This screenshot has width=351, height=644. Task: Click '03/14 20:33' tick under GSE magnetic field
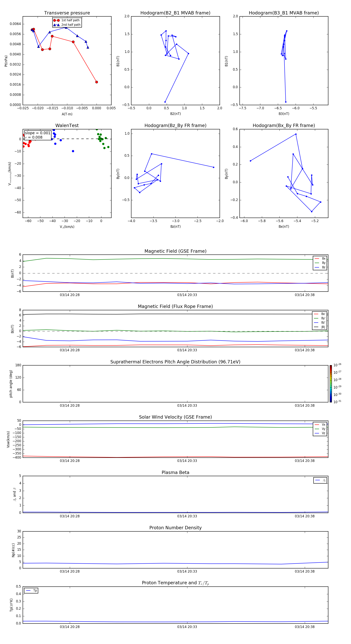point(187,295)
